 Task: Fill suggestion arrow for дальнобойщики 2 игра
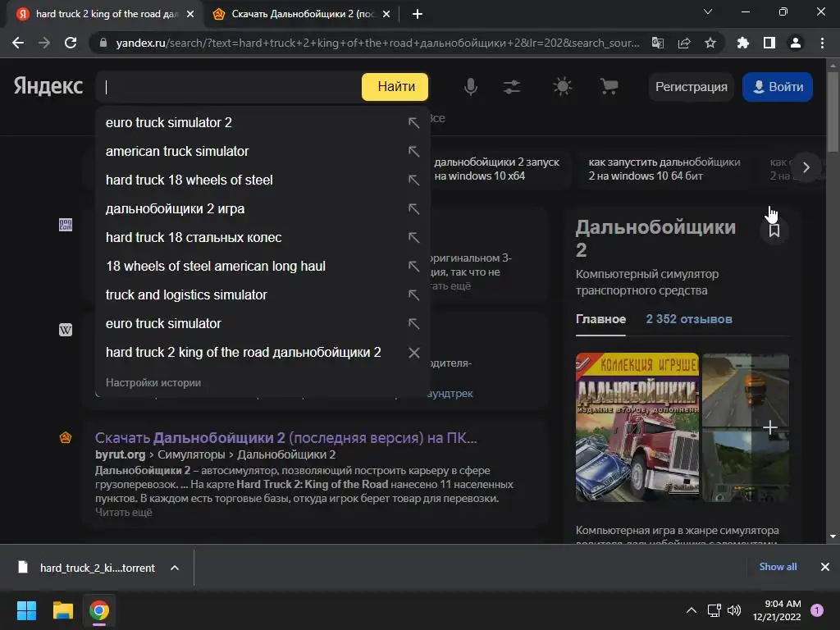[x=413, y=209]
